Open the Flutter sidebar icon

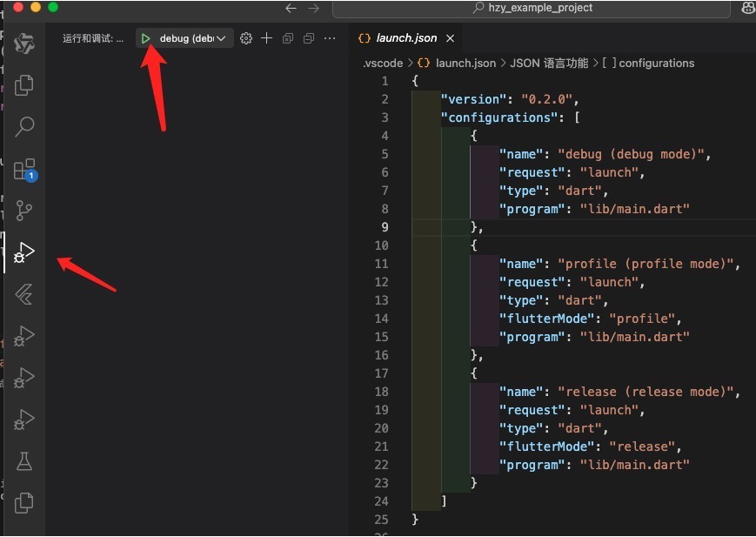pos(24,294)
